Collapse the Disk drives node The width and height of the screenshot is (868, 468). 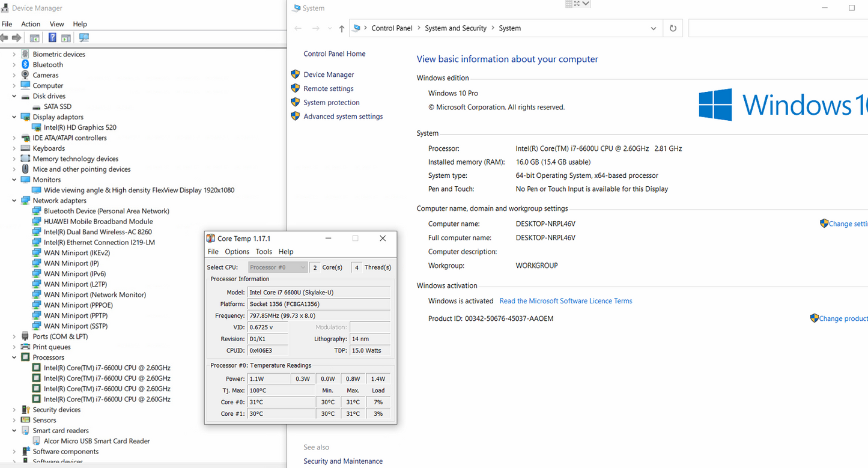14,96
